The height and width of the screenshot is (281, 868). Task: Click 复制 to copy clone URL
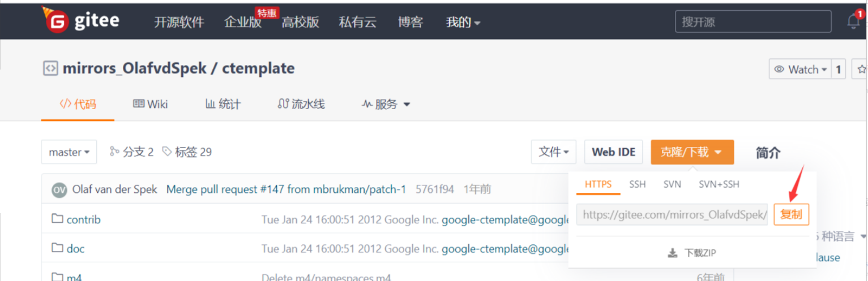pyautogui.click(x=791, y=215)
